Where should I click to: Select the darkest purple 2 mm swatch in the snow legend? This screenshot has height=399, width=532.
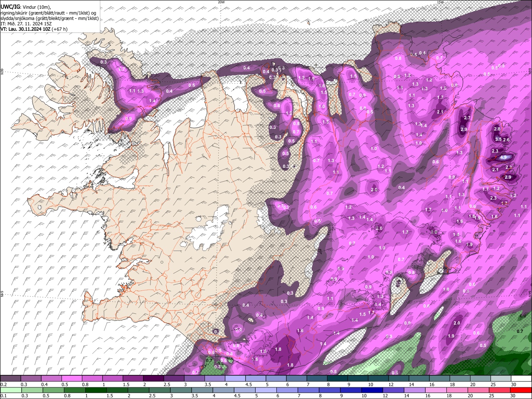click(153, 379)
